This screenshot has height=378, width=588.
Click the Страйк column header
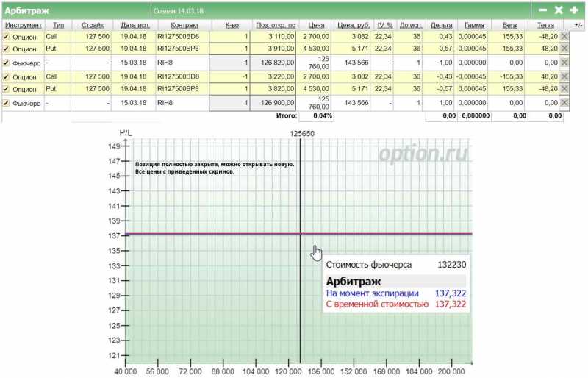click(93, 25)
